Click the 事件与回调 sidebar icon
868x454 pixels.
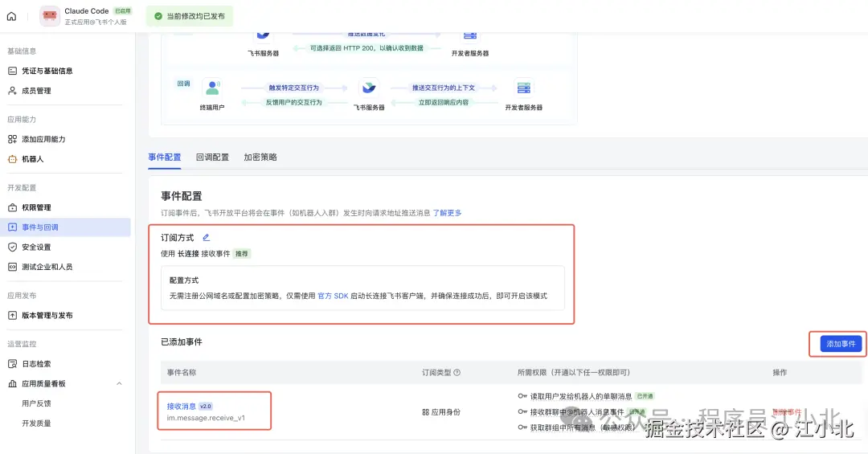click(x=12, y=227)
